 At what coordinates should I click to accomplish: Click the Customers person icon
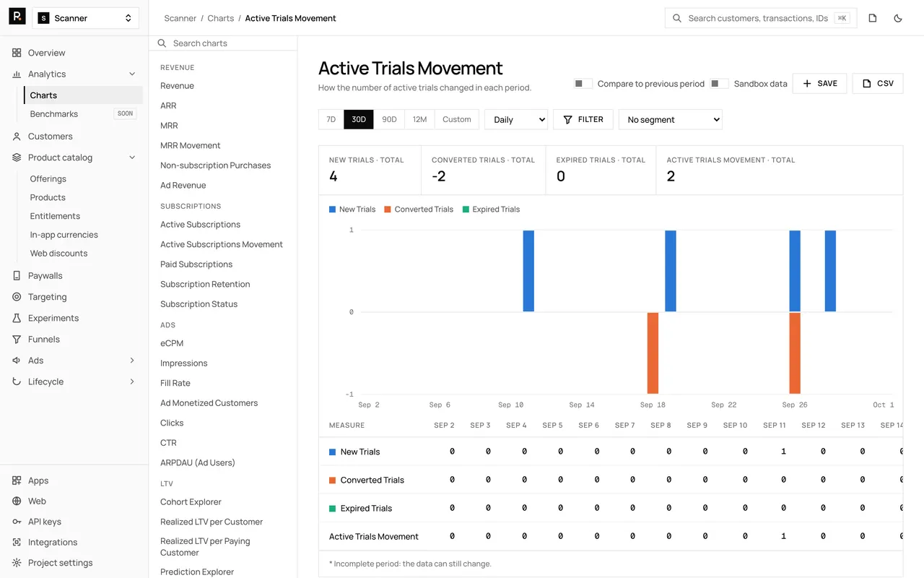point(17,136)
